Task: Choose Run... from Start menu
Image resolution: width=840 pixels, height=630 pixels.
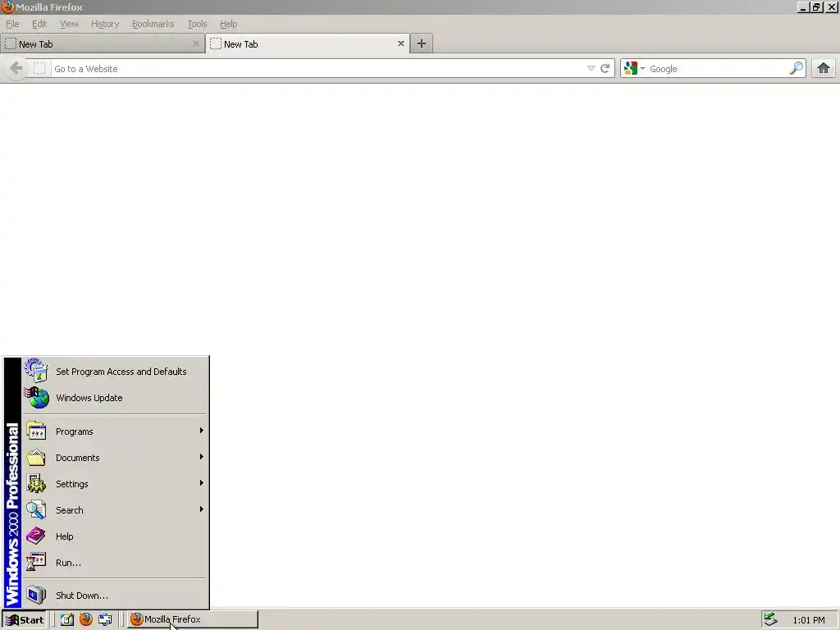Action: click(115, 563)
